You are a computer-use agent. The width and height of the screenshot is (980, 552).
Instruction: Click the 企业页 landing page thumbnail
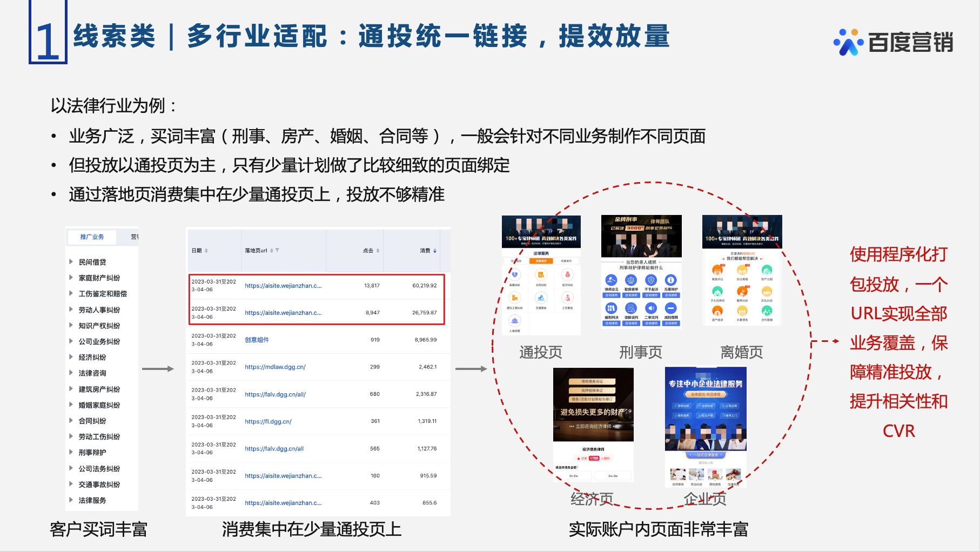[x=706, y=427]
